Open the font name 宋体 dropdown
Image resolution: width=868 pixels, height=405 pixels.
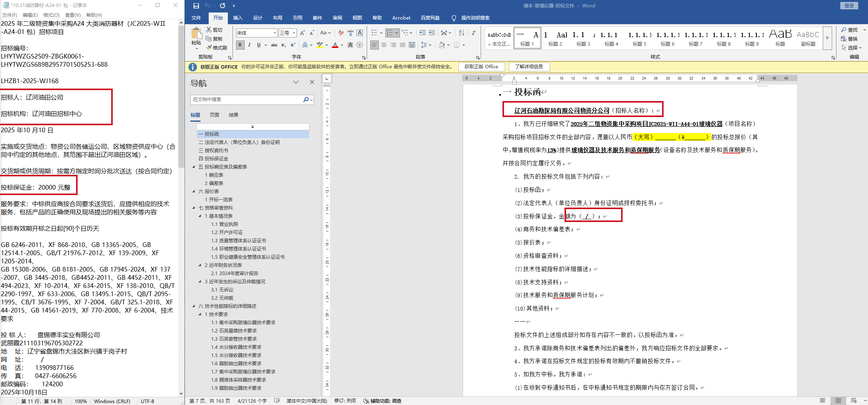click(x=275, y=33)
